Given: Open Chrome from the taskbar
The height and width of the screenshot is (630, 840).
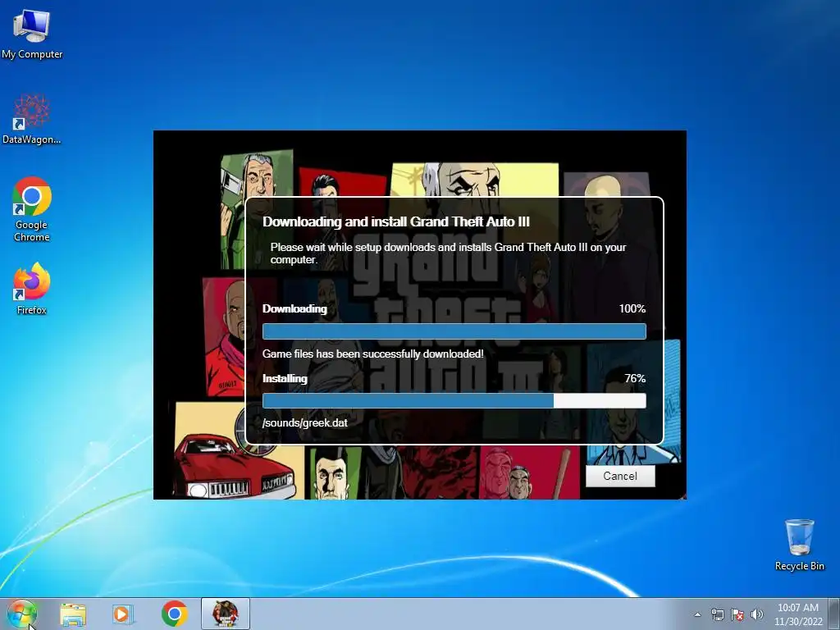Looking at the screenshot, I should point(174,614).
